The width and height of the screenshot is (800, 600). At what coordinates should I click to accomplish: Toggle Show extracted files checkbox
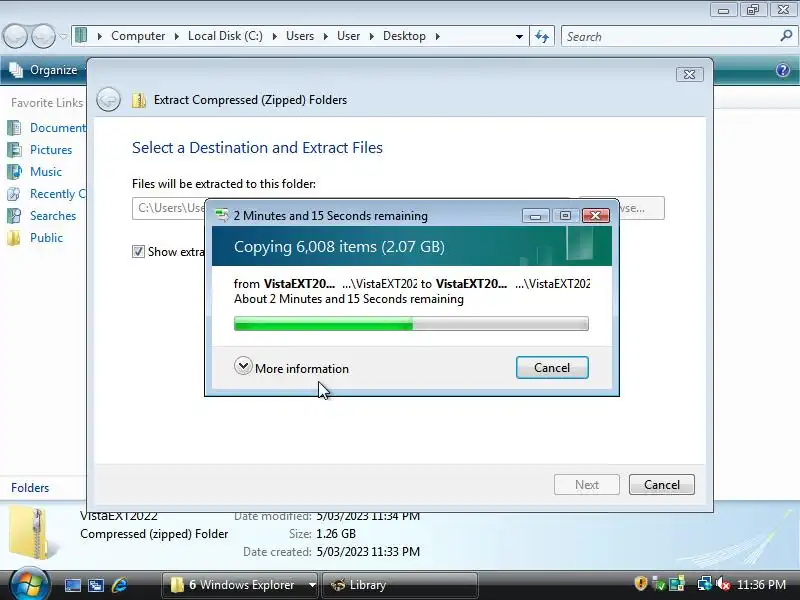click(x=138, y=252)
